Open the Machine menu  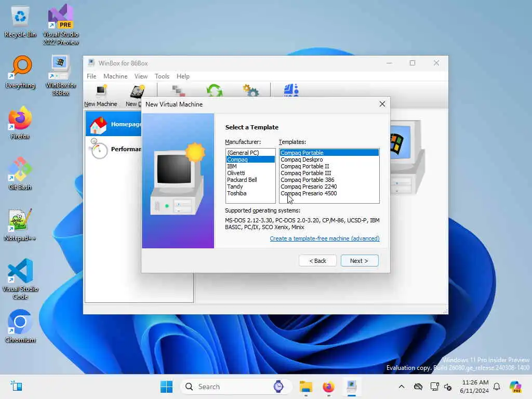(x=115, y=76)
